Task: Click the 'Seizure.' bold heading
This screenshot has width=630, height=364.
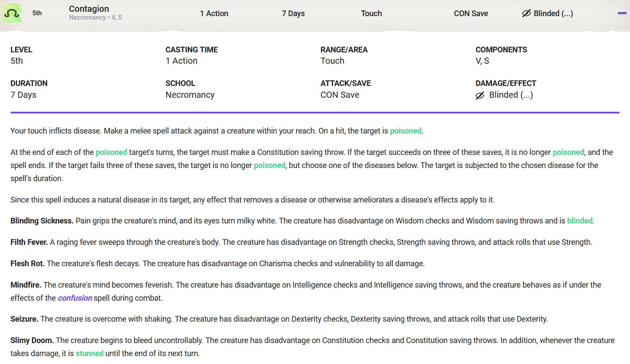Action: click(24, 319)
